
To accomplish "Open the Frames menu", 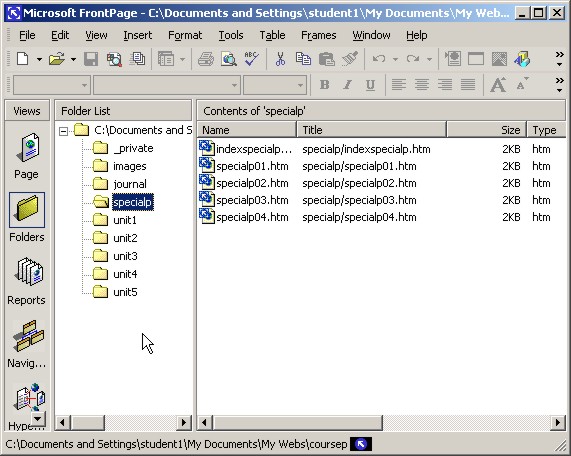I will (318, 35).
